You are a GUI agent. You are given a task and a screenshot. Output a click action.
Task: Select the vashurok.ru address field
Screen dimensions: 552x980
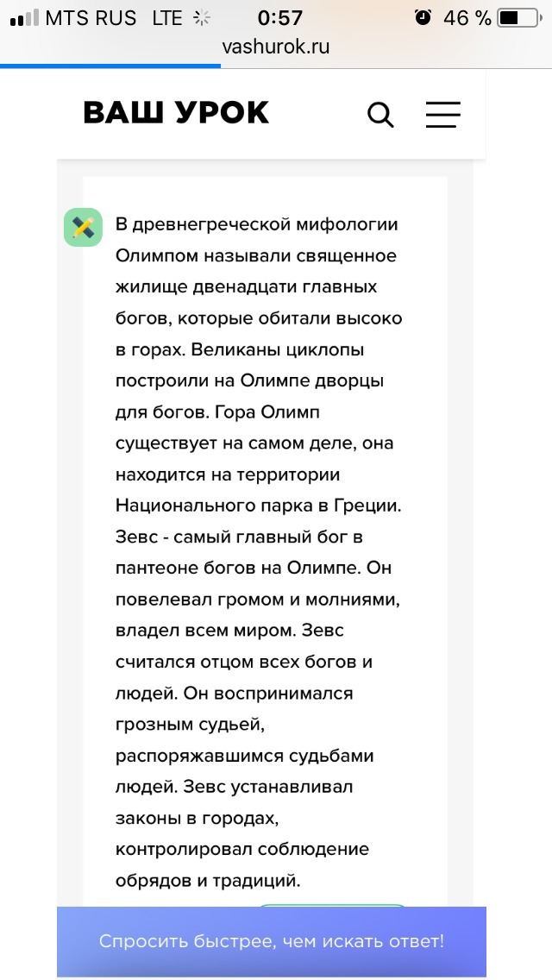pyautogui.click(x=276, y=47)
